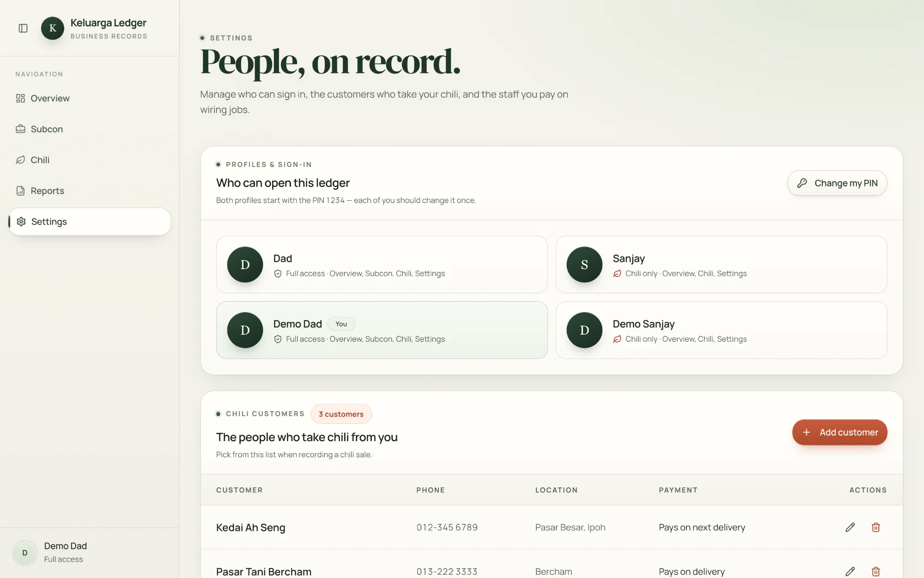The width and height of the screenshot is (924, 578).
Task: Select the Sanjay profile card
Action: (721, 264)
